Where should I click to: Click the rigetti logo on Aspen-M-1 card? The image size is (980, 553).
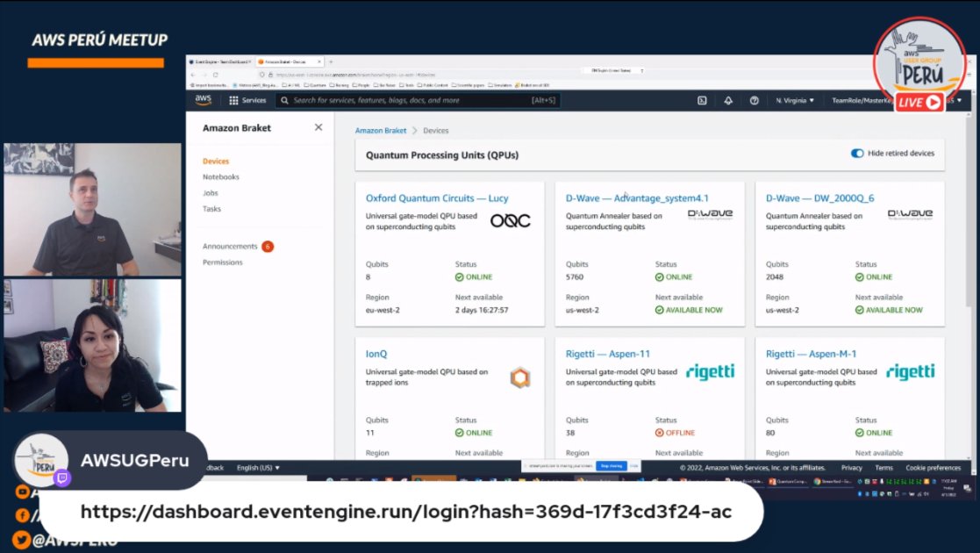click(910, 371)
